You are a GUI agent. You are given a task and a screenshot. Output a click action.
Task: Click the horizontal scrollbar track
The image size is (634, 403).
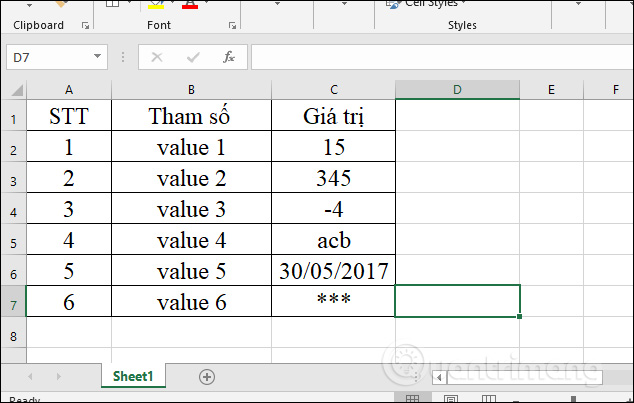click(x=524, y=378)
